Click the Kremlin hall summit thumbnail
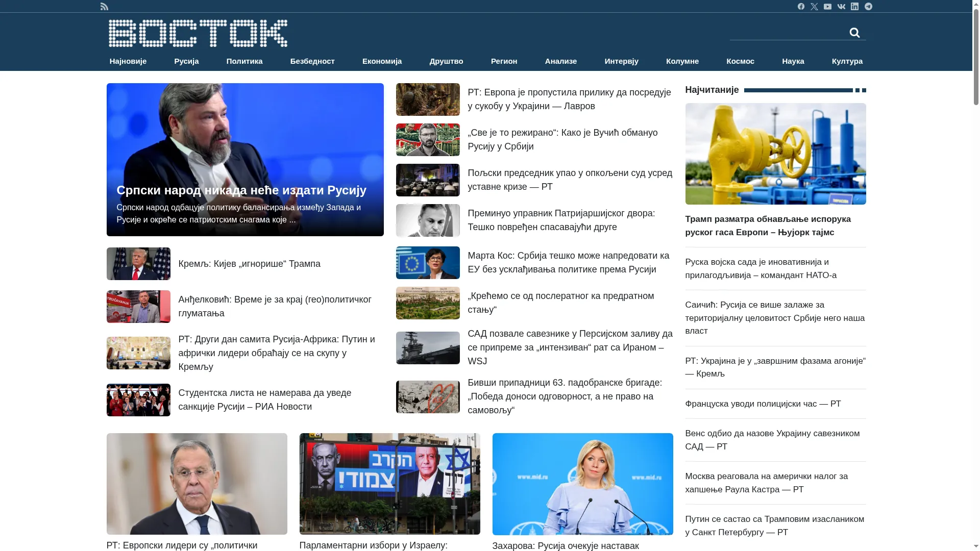This screenshot has height=551, width=980. coord(138,353)
